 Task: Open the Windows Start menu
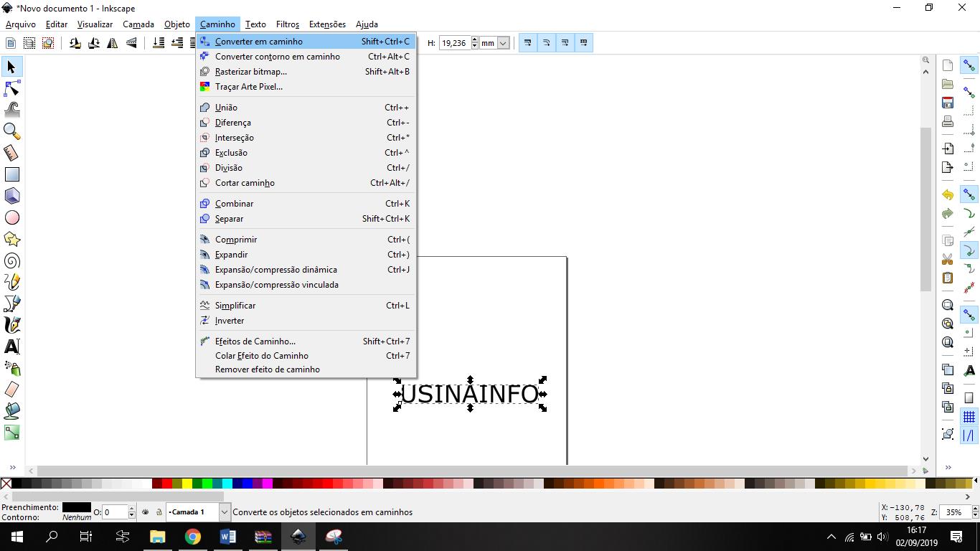click(17, 537)
